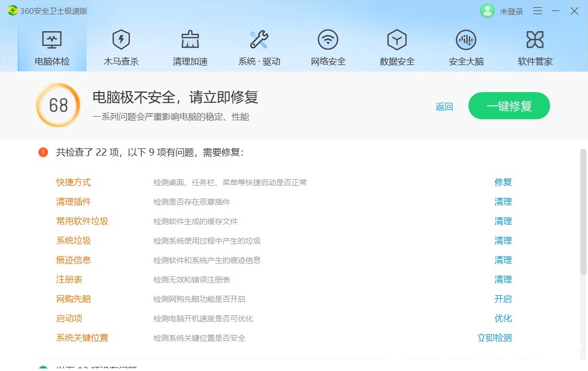Select the 启动项 item label
This screenshot has width=588, height=371.
click(x=69, y=319)
